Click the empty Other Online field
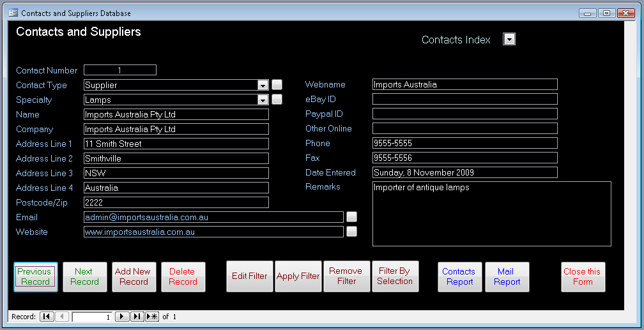Viewport: 644px width, 330px height. 465,128
